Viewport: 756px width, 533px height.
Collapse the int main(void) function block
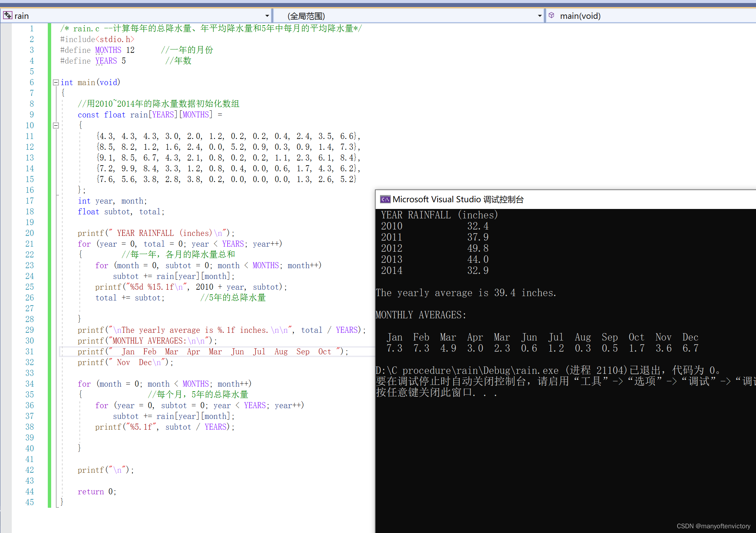pos(56,82)
